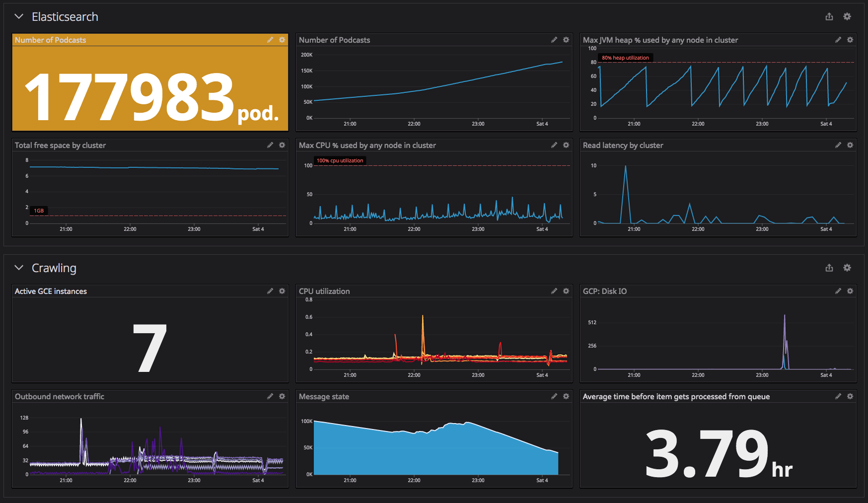Open Total free space widget settings
The width and height of the screenshot is (868, 503).
282,145
